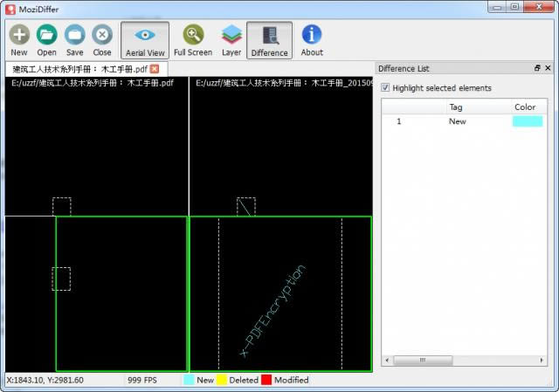Click the Close toolbar icon

[x=102, y=40]
